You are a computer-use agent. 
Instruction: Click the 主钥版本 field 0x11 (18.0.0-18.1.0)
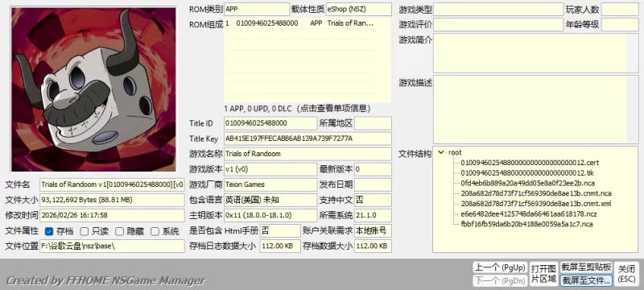click(270, 215)
